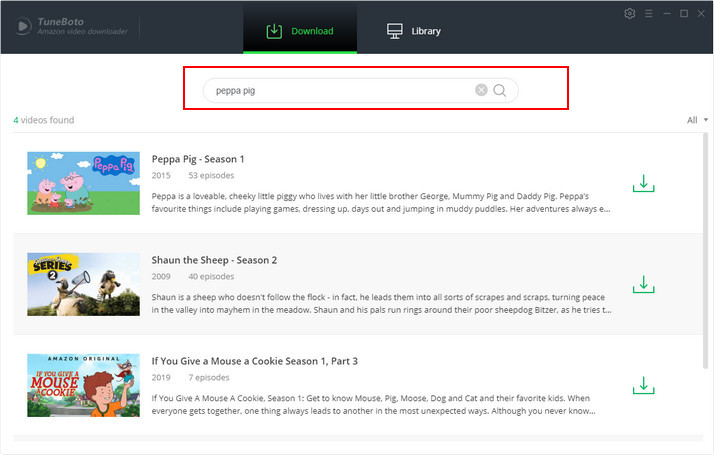Open the Peppa Pig thumbnail
Image resolution: width=714 pixels, height=455 pixels.
click(x=83, y=183)
